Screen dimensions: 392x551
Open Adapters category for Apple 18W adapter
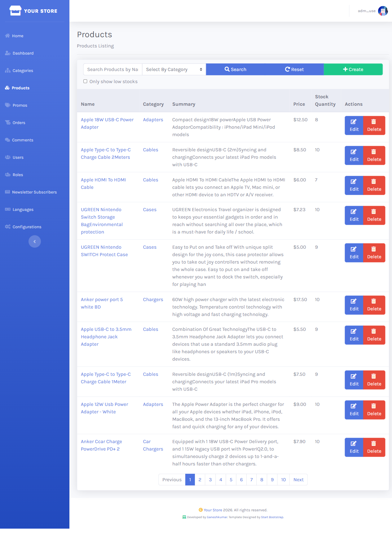(x=153, y=120)
